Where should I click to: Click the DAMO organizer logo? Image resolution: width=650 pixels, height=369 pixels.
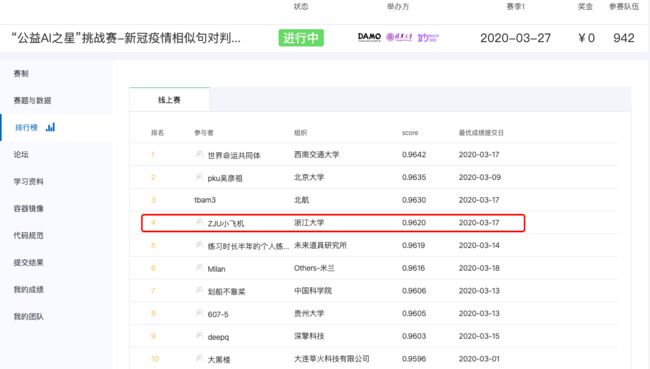pyautogui.click(x=369, y=37)
